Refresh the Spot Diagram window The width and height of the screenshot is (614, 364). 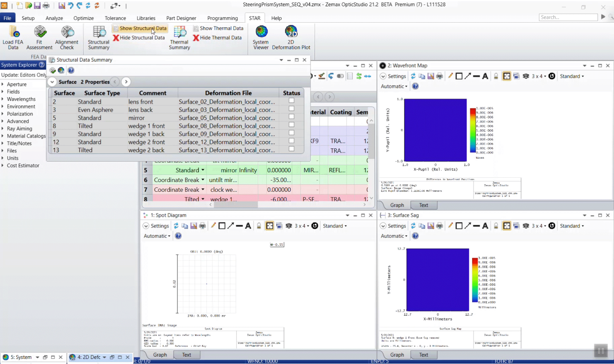point(176,226)
